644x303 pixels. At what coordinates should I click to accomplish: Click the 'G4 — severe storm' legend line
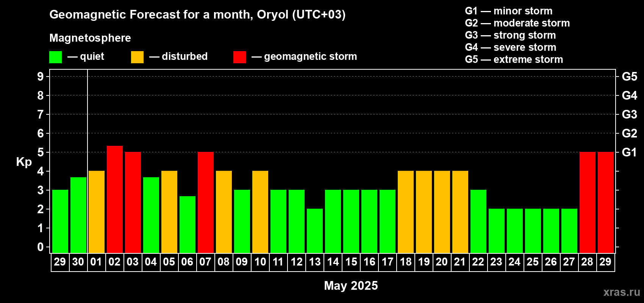click(x=511, y=47)
